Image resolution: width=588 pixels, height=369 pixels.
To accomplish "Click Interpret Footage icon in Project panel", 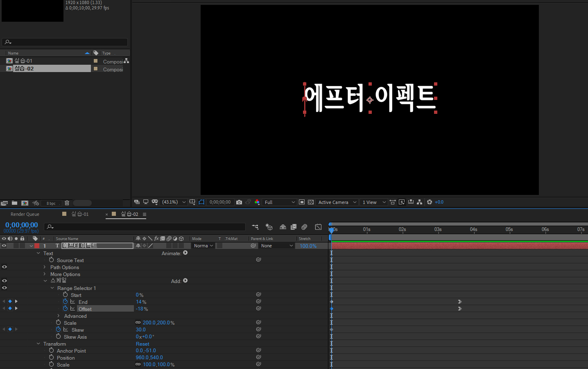I will click(5, 203).
